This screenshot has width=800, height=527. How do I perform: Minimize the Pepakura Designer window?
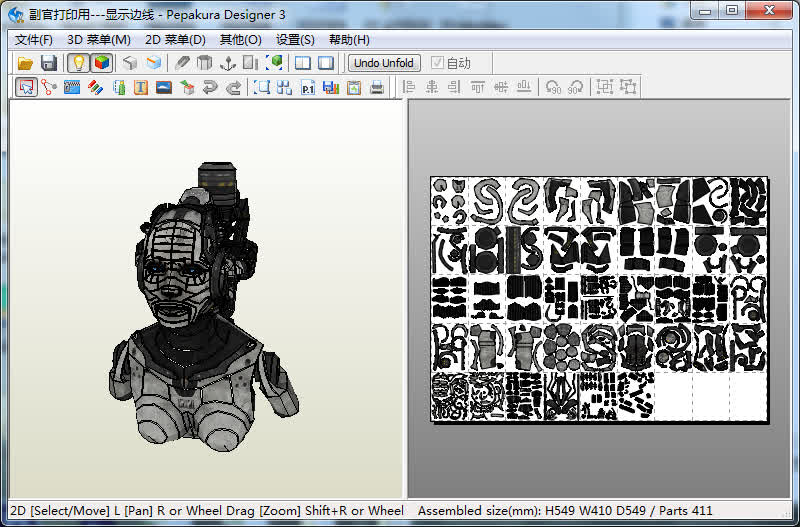click(705, 10)
